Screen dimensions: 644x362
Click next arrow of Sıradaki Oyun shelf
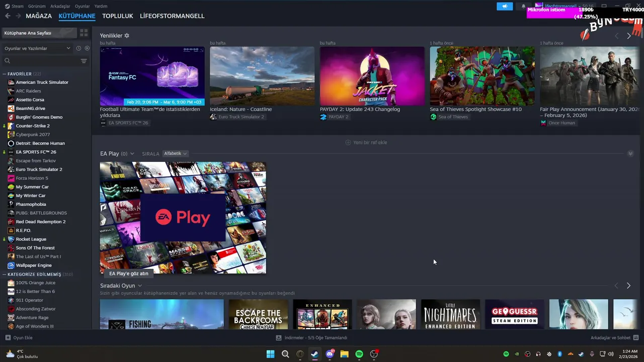[x=628, y=286]
